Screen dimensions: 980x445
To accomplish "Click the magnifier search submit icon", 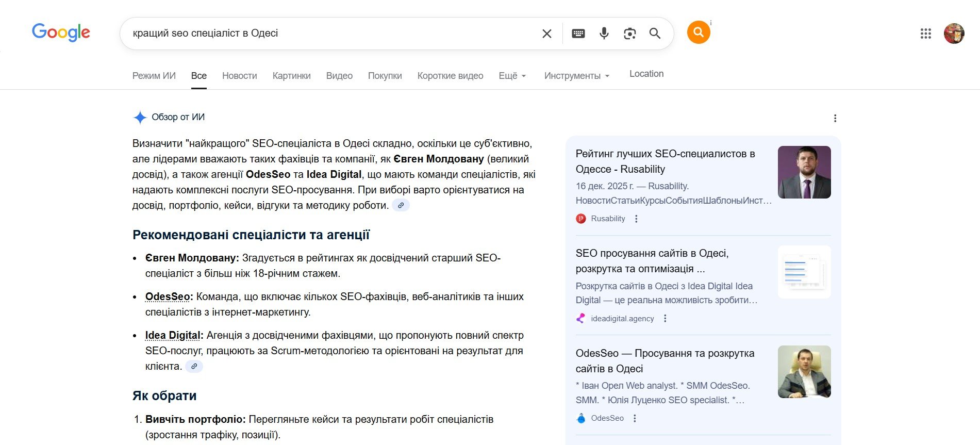I will 655,34.
